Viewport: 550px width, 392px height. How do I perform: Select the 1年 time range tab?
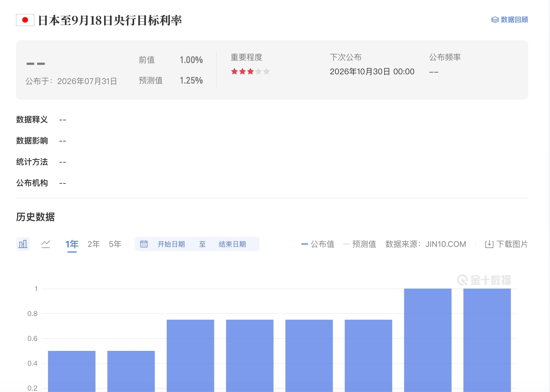(x=72, y=244)
